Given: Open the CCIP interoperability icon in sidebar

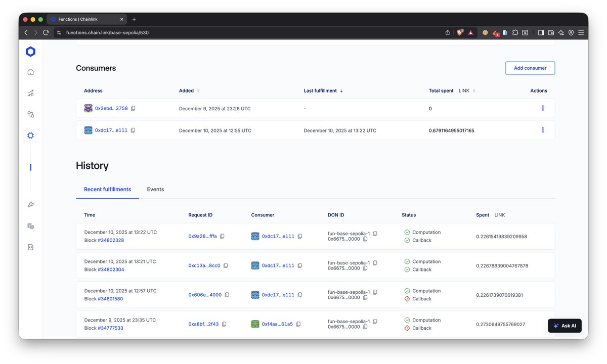Looking at the screenshot, I should (x=30, y=114).
